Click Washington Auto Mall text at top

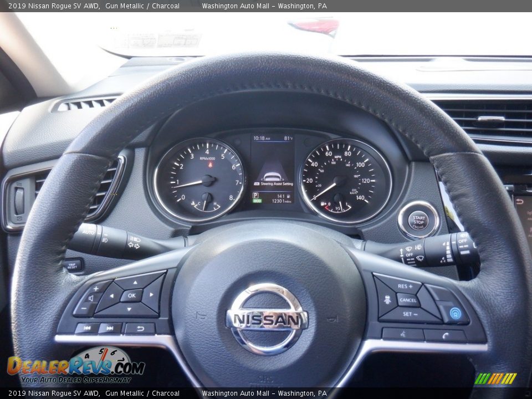236,6
